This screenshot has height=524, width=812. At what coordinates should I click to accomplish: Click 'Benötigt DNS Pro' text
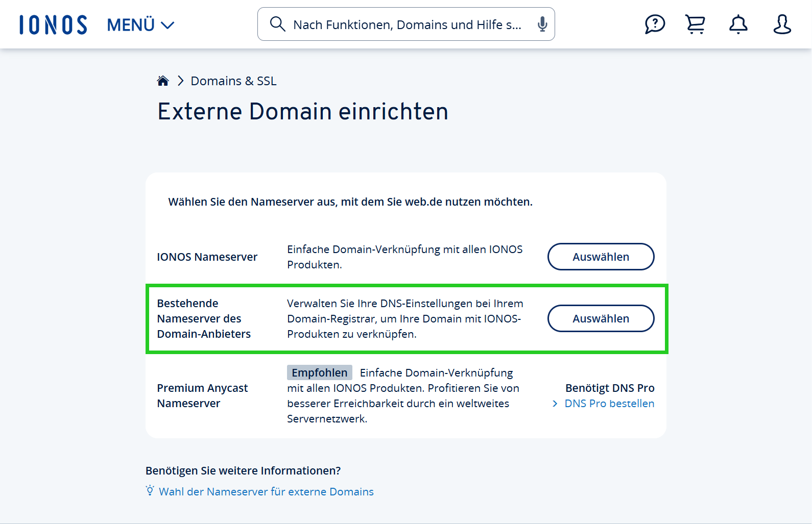[610, 388]
